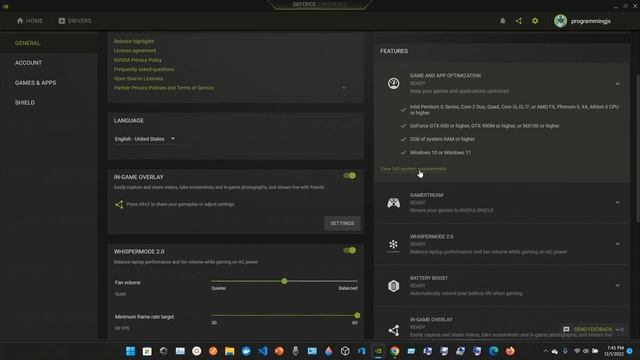Open the Frequently asked questions link
640x360 pixels.
tap(144, 69)
